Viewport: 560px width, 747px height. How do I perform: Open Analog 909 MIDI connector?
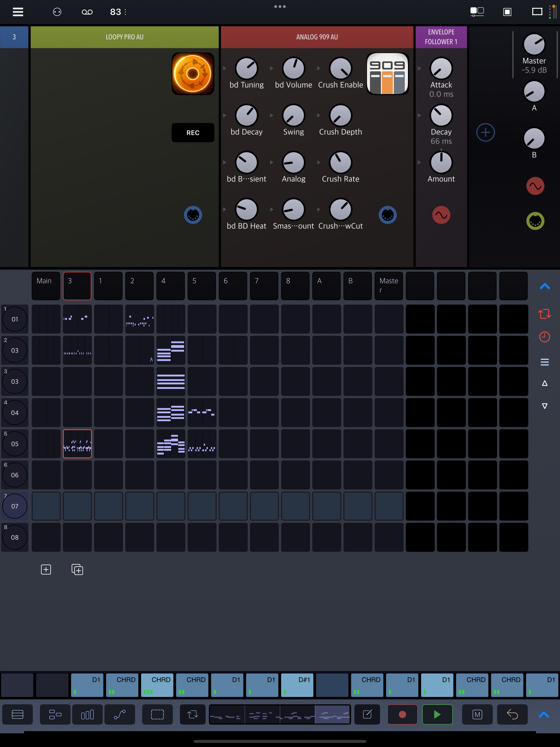point(387,215)
